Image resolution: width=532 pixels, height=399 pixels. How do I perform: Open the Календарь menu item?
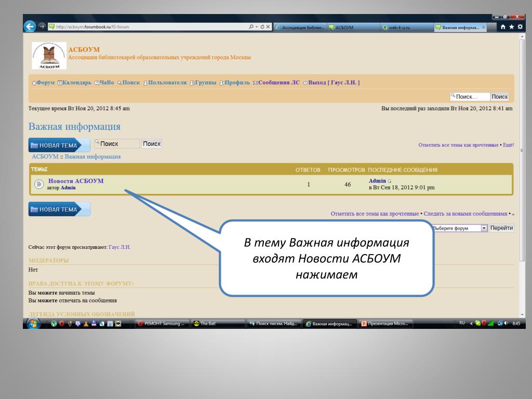[74, 83]
